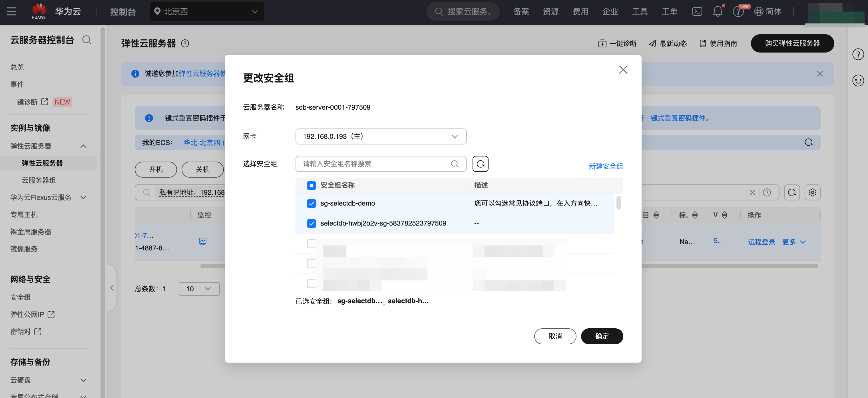The height and width of the screenshot is (398, 868).
Task: Open 最新动态 updates
Action: 668,43
